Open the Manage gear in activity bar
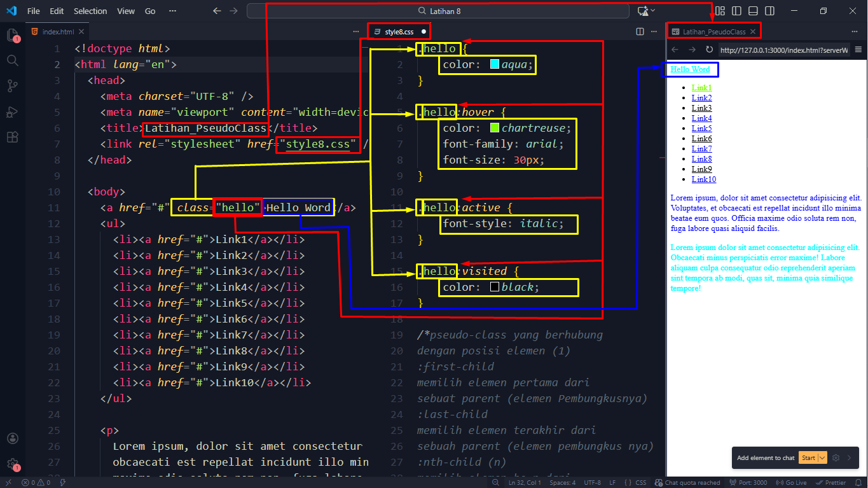Viewport: 868px width, 488px height. point(12,464)
